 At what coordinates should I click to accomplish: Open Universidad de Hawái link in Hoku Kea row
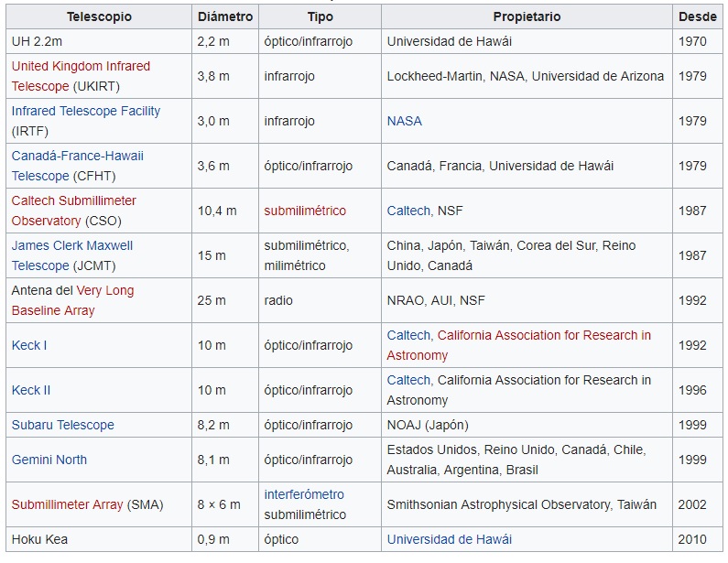(450, 539)
